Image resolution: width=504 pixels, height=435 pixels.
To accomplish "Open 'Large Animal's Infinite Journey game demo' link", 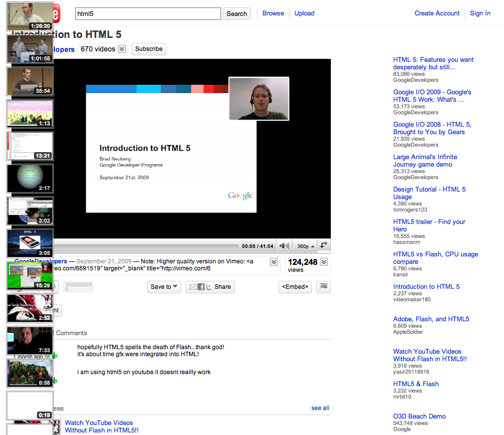I will point(425,161).
